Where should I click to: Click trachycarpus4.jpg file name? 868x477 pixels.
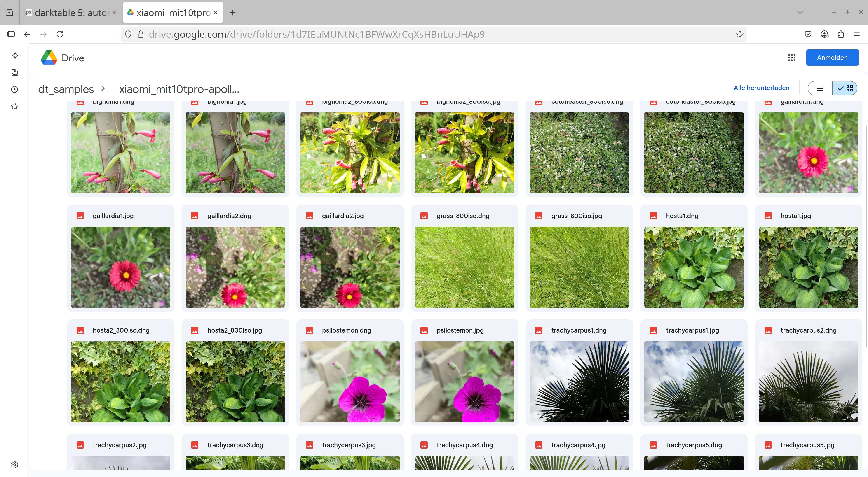(578, 445)
